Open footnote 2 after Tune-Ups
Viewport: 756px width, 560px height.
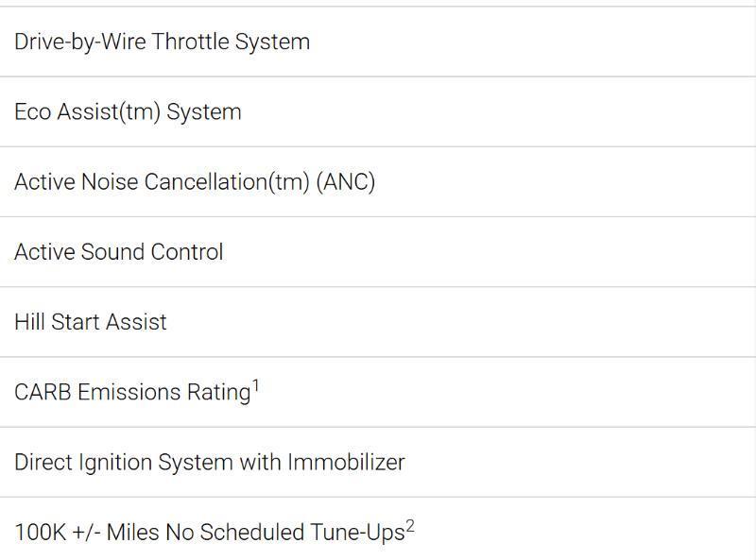click(410, 526)
